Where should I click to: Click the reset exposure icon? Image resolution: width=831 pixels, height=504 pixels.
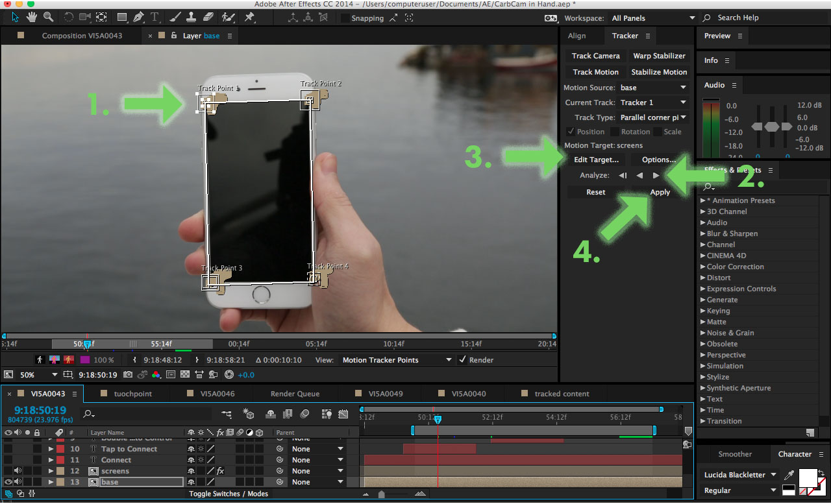(229, 375)
